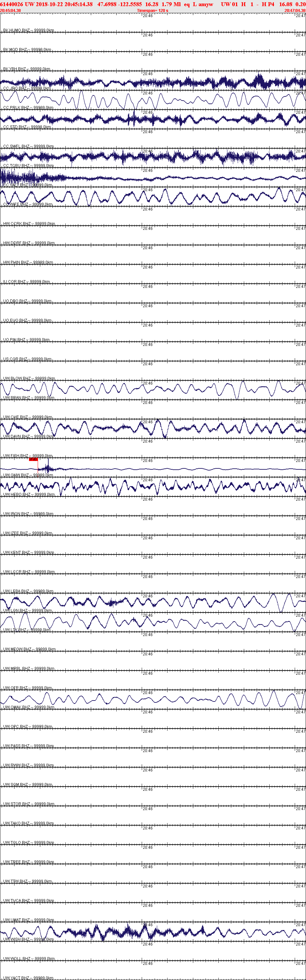Select the UW GNW BHZ channel label
This screenshot has width=306, height=980.
coord(28,475)
